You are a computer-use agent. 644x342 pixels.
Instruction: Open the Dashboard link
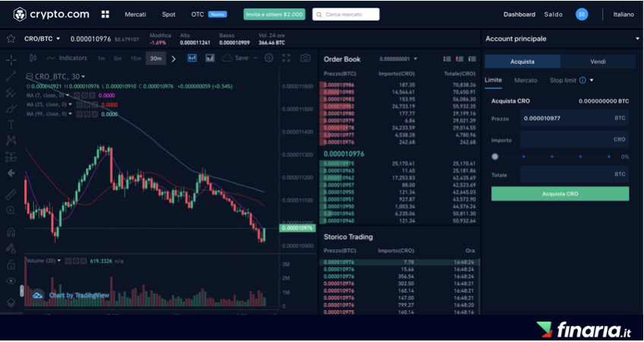pyautogui.click(x=519, y=14)
